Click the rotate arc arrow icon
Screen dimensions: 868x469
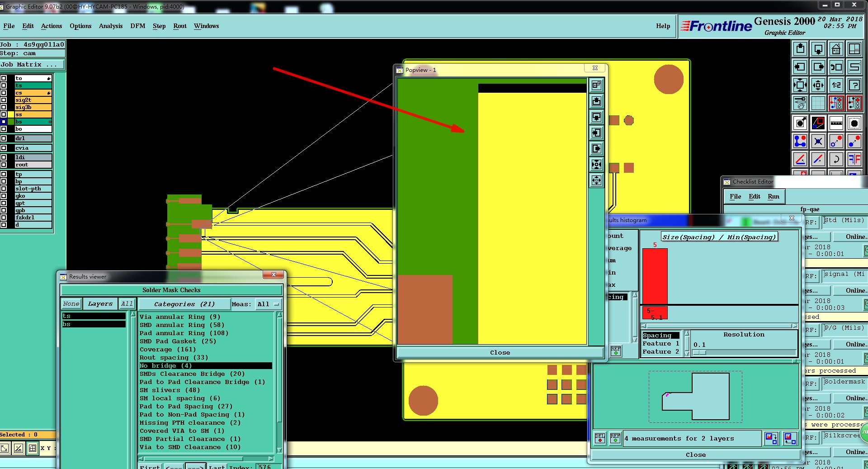(836, 159)
